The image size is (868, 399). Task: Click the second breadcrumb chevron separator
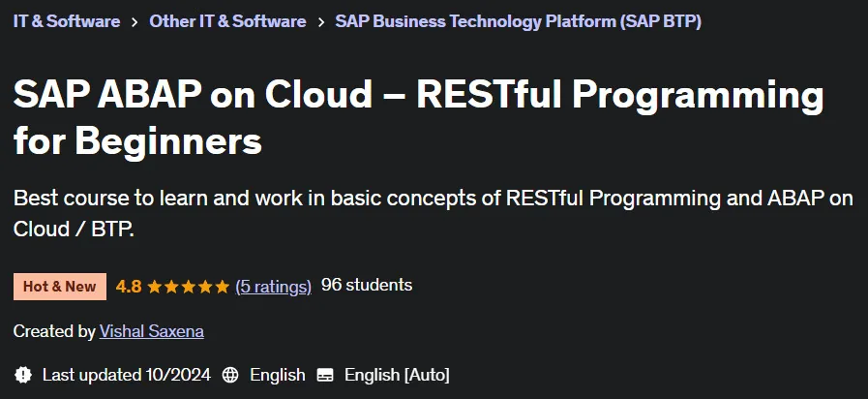point(320,22)
